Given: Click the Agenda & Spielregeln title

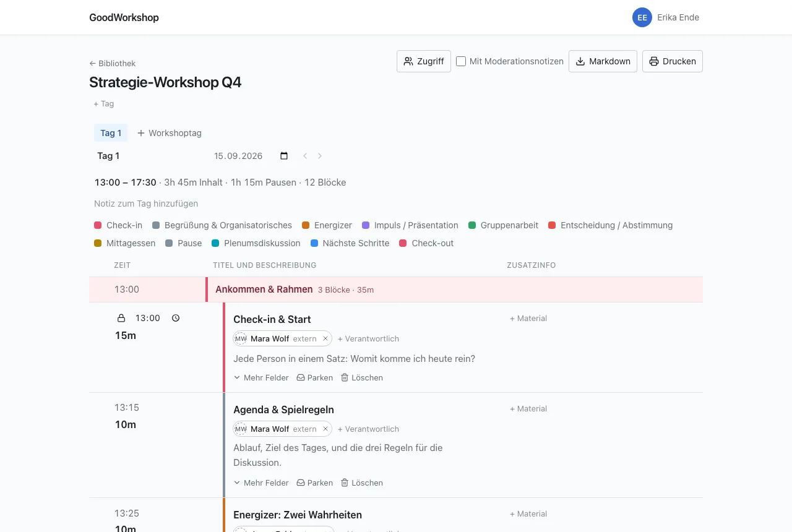Looking at the screenshot, I should (283, 410).
